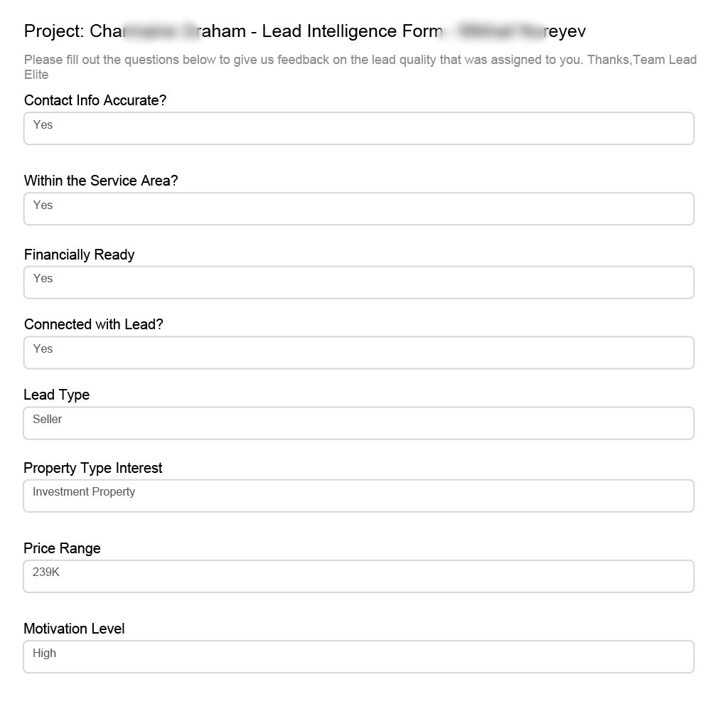
Task: Click the 'Connected with Lead?' label
Action: click(94, 325)
